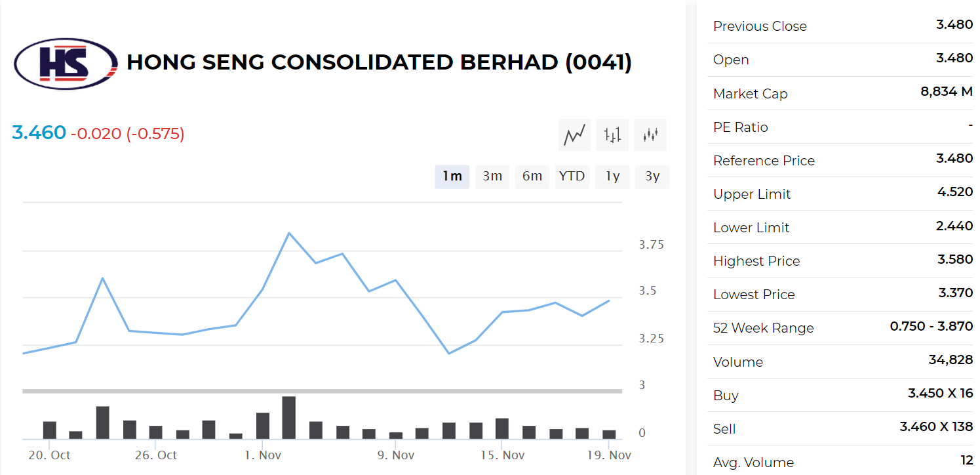The image size is (980, 475).
Task: Select the 1y time range
Action: click(612, 176)
